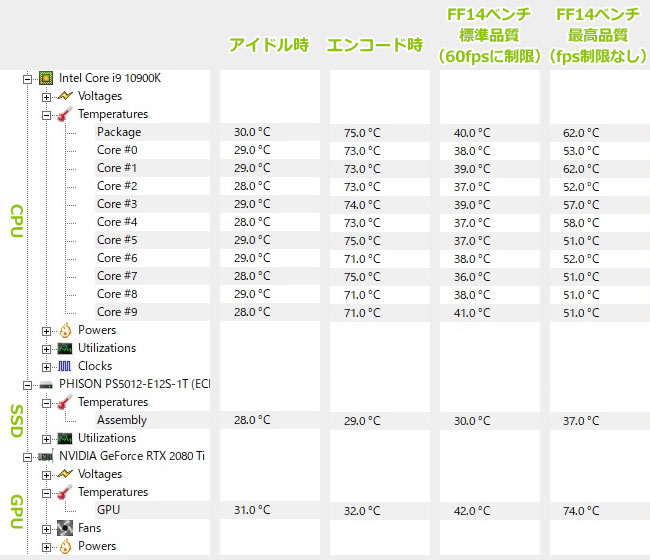Image resolution: width=650 pixels, height=560 pixels.
Task: Click the エンコード時 column heading
Action: (x=375, y=45)
